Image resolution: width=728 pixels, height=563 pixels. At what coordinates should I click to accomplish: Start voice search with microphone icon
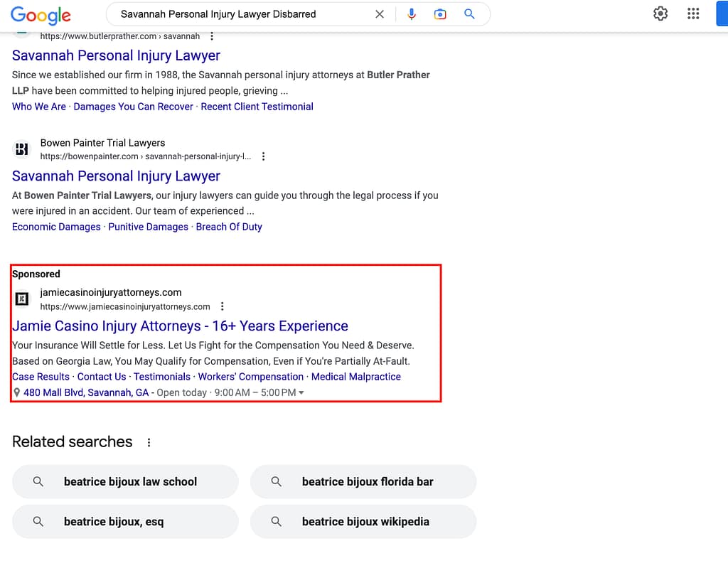tap(412, 14)
